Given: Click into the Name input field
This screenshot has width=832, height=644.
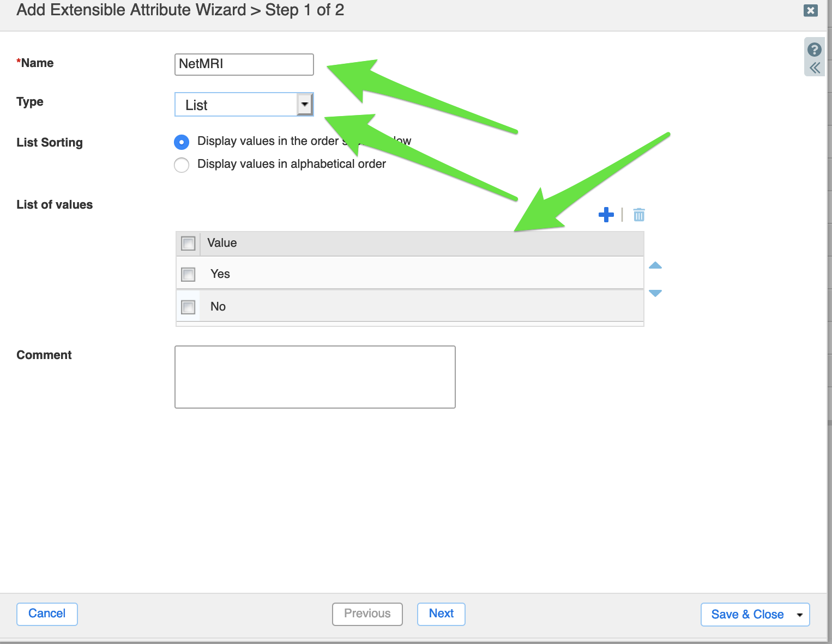Looking at the screenshot, I should click(244, 64).
